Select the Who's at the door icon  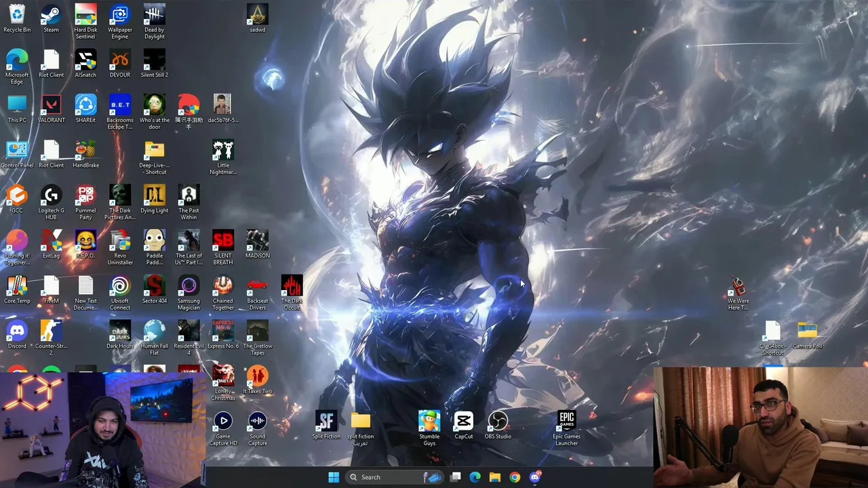click(x=154, y=113)
